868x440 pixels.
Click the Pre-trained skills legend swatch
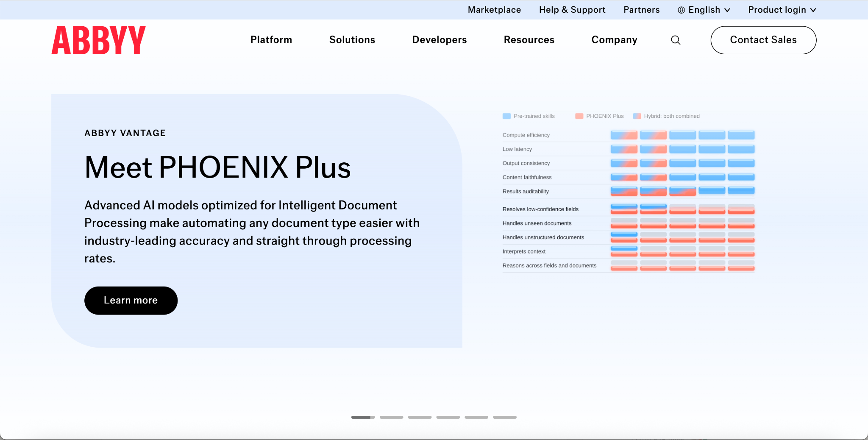click(x=506, y=116)
